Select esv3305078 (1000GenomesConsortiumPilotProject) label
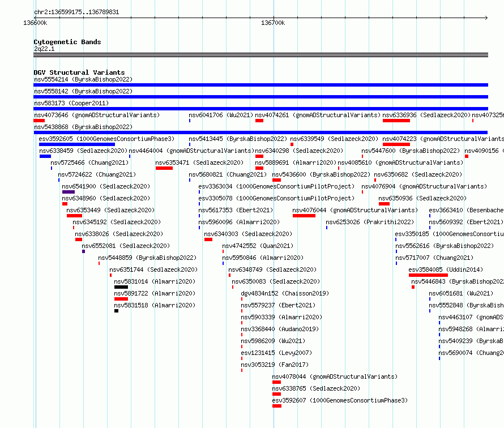Screen dimensions: 504x428 [276, 198]
